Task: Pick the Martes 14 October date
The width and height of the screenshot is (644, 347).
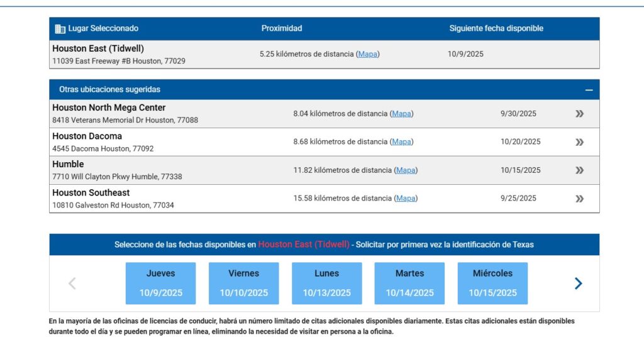Action: pyautogui.click(x=410, y=283)
